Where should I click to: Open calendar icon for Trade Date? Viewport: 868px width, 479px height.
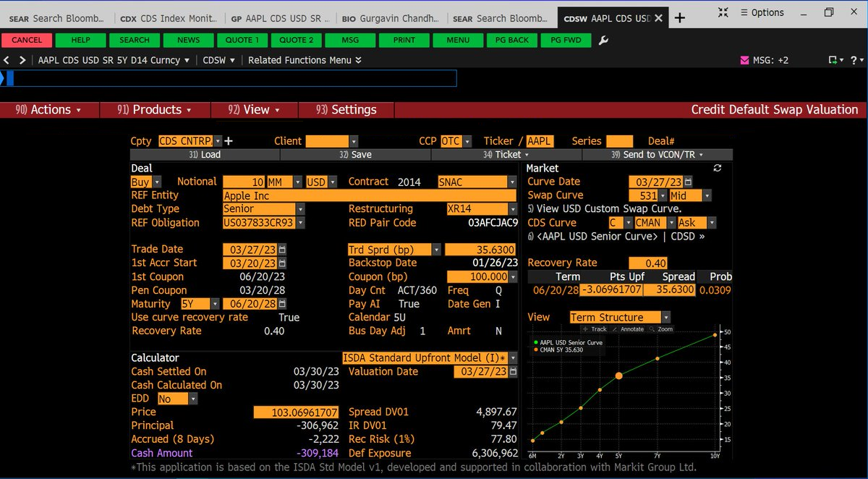282,249
